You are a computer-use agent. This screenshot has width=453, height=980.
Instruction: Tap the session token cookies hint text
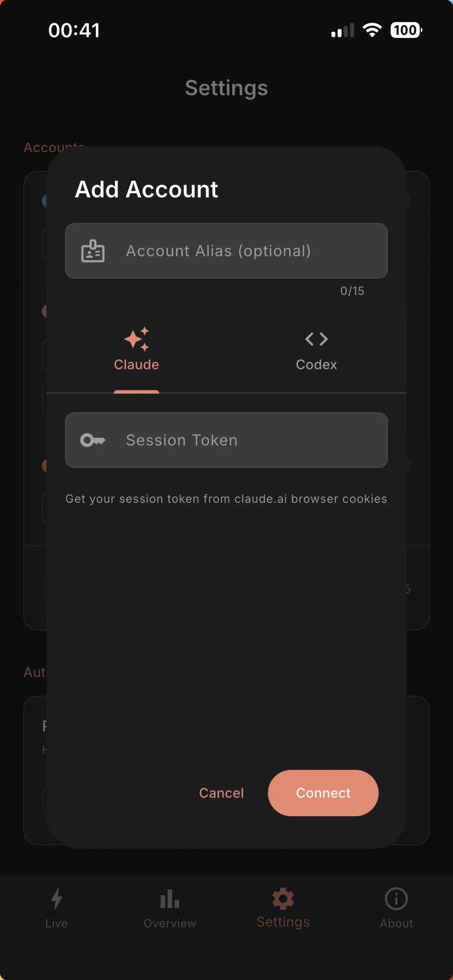[x=226, y=499]
